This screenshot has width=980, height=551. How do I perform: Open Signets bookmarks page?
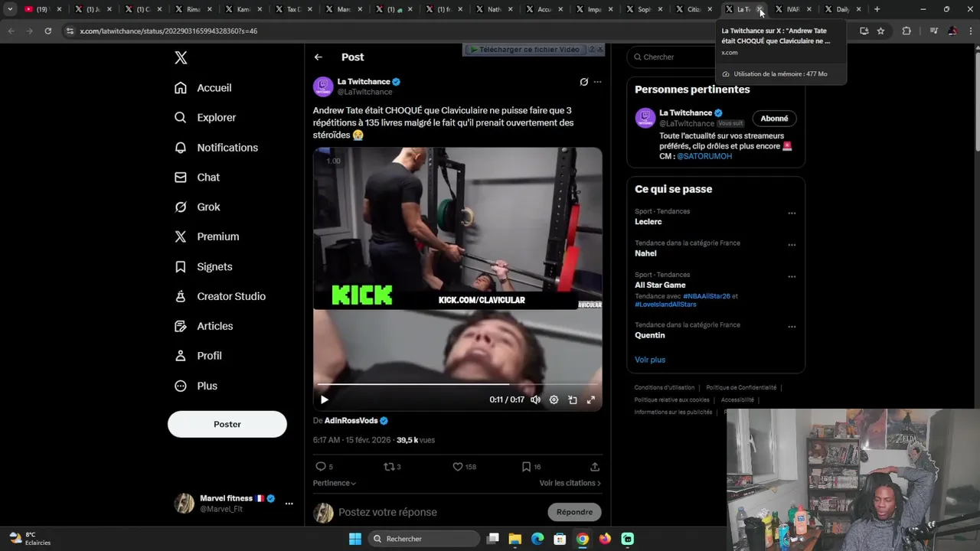[x=203, y=267]
